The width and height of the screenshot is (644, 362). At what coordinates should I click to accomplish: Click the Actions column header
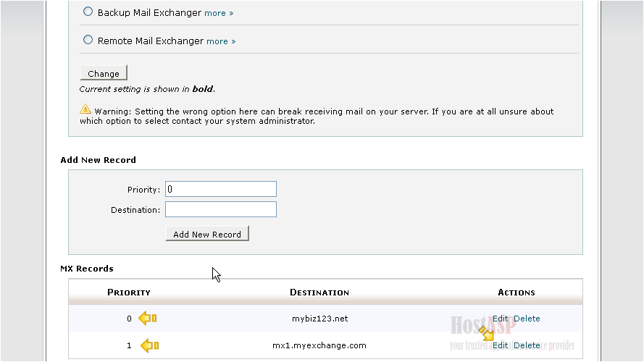(516, 292)
